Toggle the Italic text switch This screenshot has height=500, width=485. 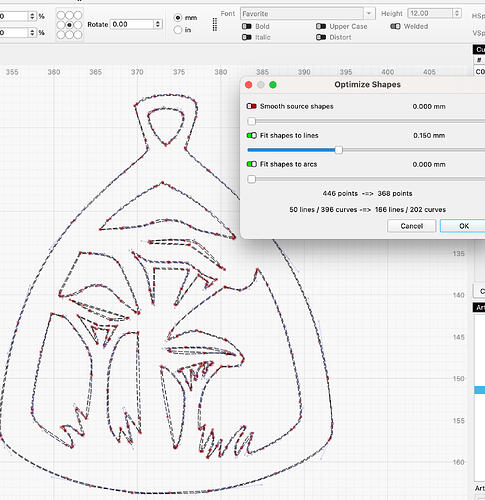[247, 37]
